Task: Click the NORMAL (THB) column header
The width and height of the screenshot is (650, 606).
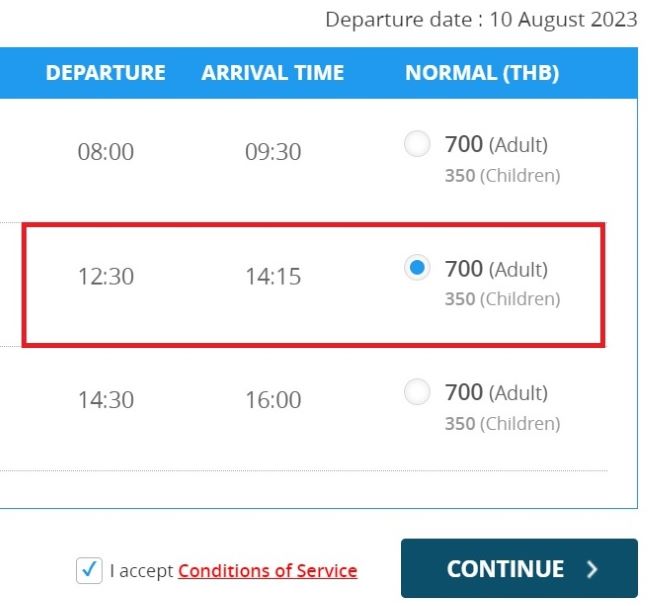Action: [482, 73]
